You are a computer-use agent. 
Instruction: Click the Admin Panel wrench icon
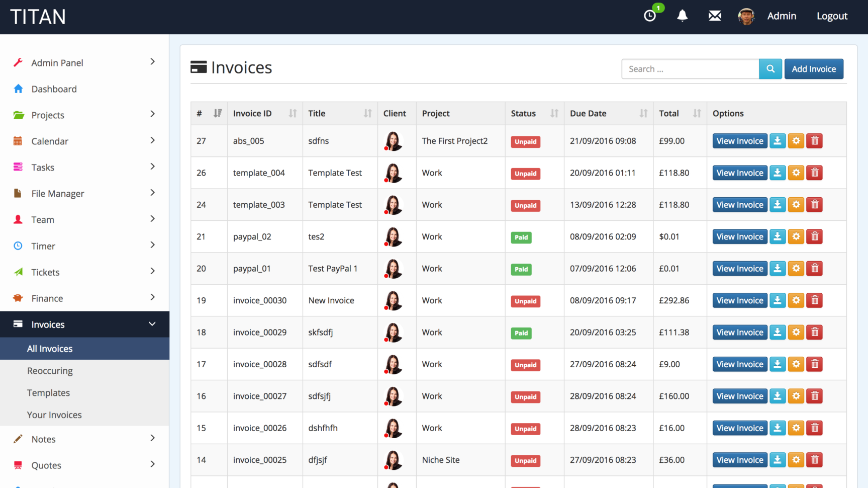click(18, 62)
